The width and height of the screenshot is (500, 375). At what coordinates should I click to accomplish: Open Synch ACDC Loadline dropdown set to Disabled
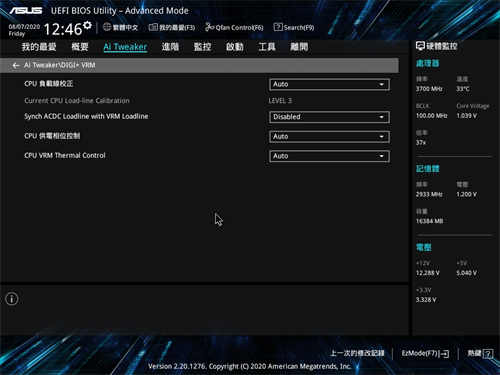[x=329, y=117]
